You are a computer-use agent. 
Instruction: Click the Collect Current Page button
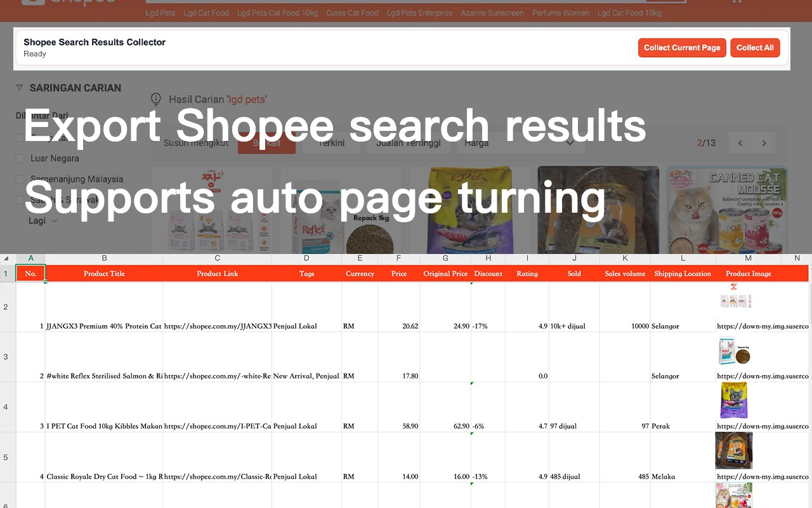[x=682, y=48]
